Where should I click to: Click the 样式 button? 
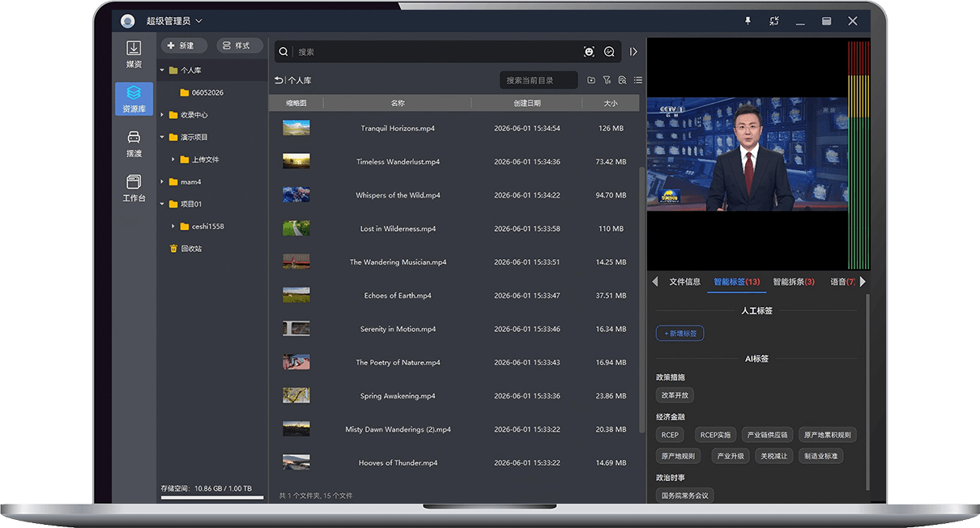point(240,45)
